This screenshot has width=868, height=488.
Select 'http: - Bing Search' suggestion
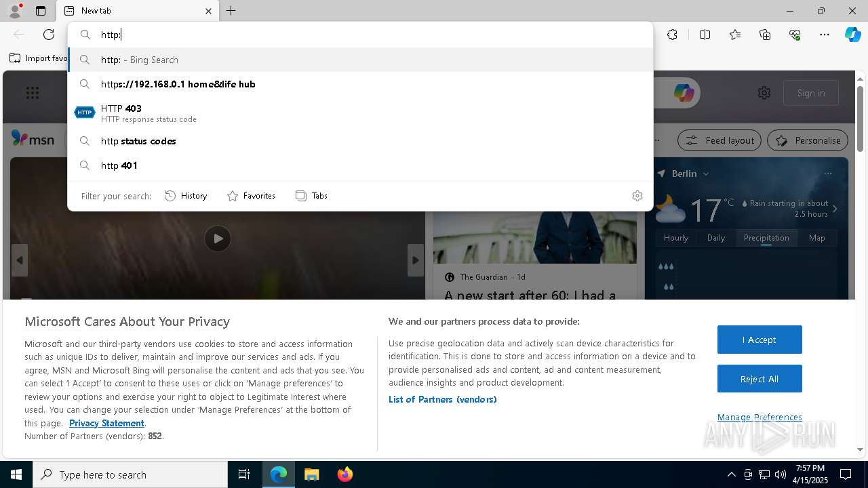361,60
